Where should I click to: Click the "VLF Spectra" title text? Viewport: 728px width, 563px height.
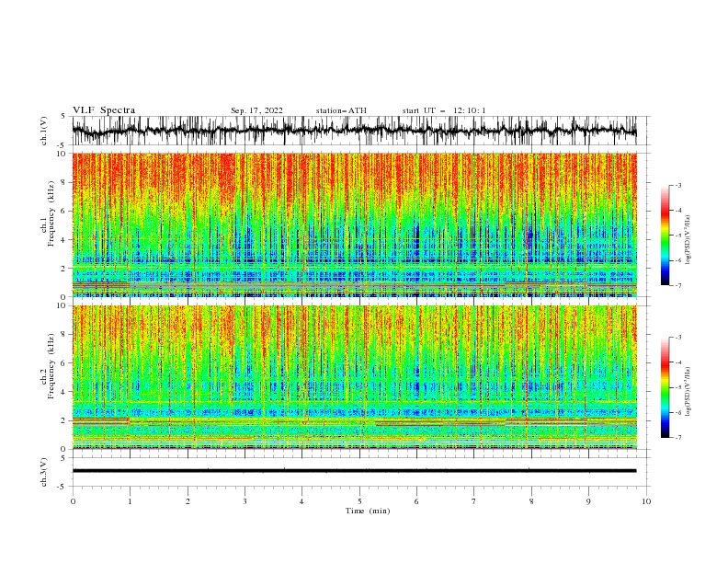coord(104,110)
